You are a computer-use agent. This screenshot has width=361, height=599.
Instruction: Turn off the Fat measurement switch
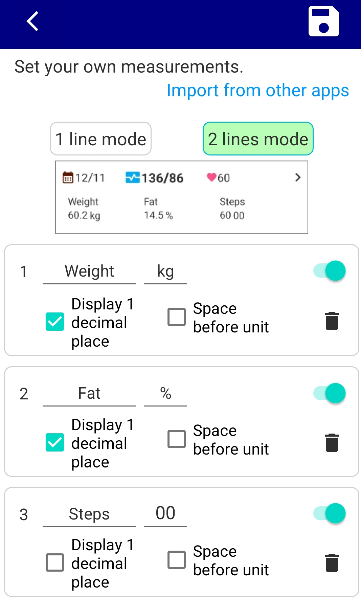click(x=329, y=393)
